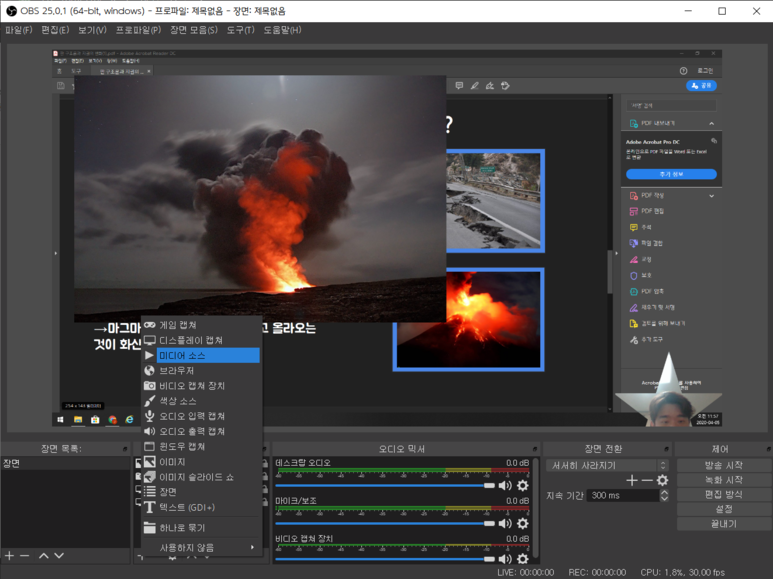Open the 설정 button
Screen dimensions: 773x579
coord(724,509)
